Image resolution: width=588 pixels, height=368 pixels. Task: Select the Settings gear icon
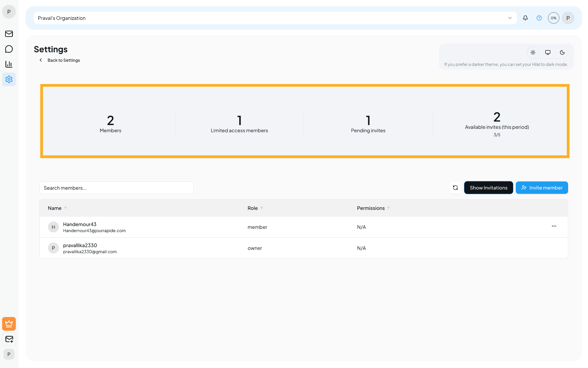coord(9,79)
